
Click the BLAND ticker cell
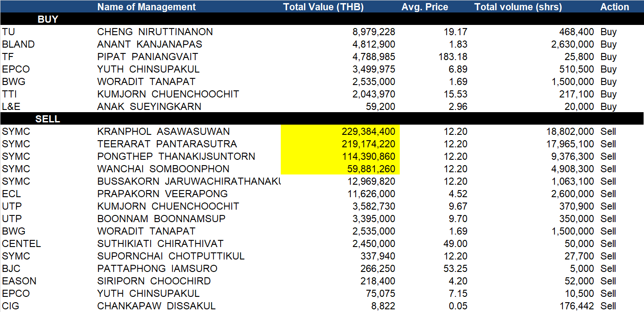[18, 44]
